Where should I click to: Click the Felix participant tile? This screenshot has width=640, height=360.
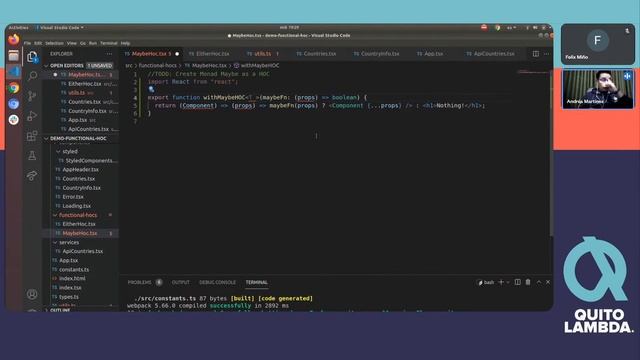coord(598,44)
